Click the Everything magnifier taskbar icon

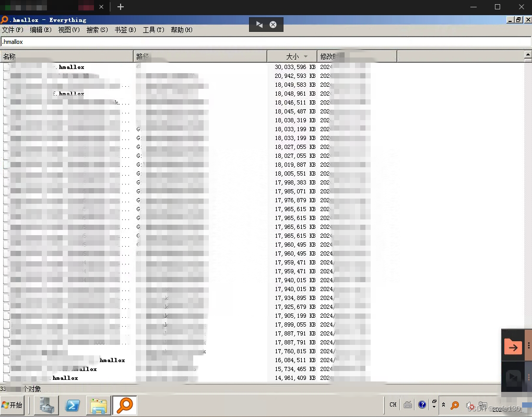[125, 405]
